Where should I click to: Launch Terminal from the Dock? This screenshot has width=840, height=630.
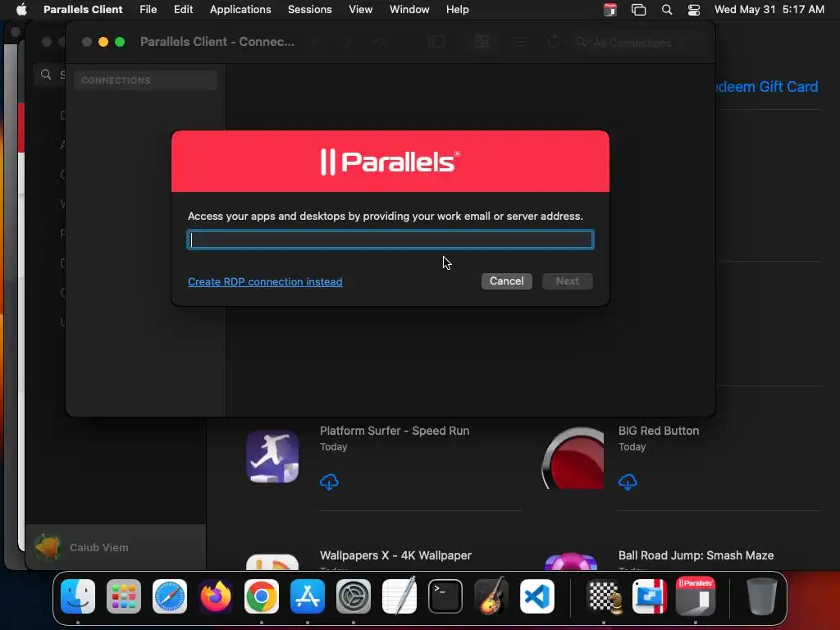click(x=445, y=596)
